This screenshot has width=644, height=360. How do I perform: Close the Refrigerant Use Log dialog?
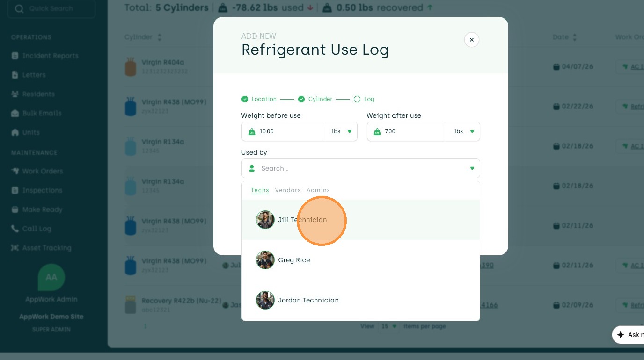pos(471,40)
